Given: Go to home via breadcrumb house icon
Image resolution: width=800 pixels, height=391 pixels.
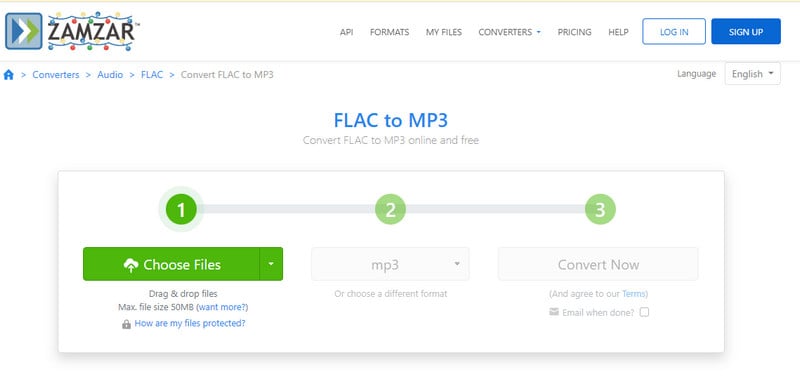Looking at the screenshot, I should tap(9, 75).
